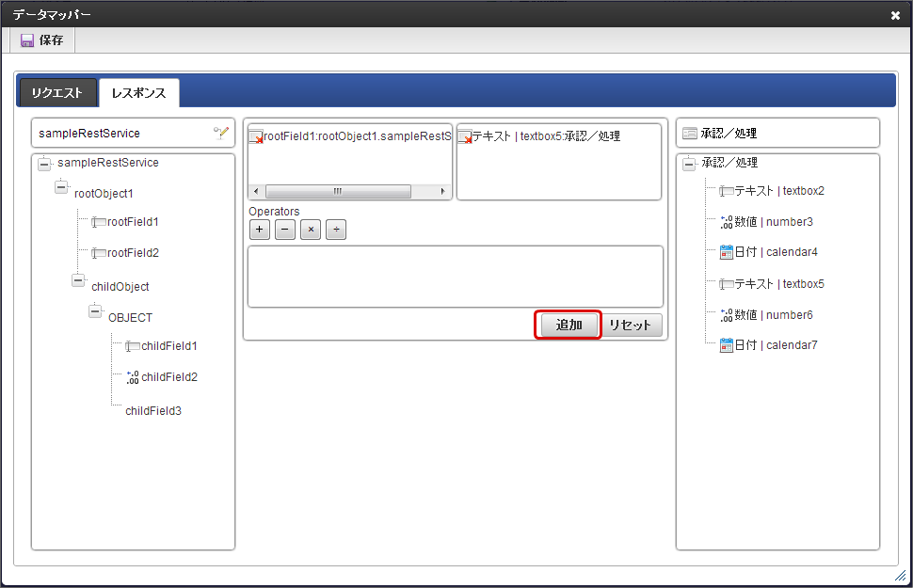This screenshot has height=588, width=913.
Task: Insert the division operator
Action: pos(336,230)
